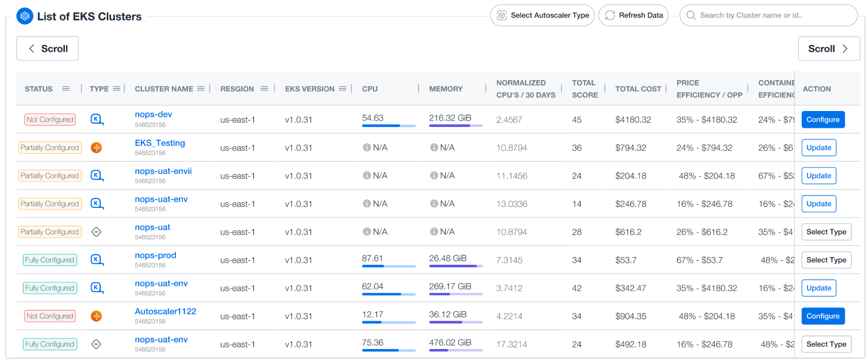Open the Autoscaler1122 cluster link
This screenshot has width=868, height=363.
coord(165,311)
